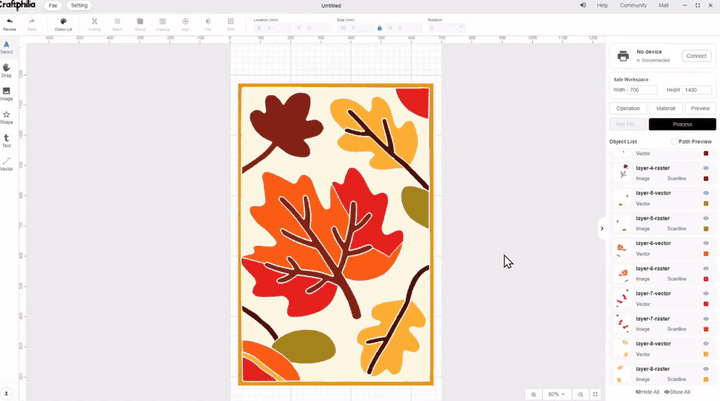Open the Mall link
720x401 pixels.
(x=664, y=6)
